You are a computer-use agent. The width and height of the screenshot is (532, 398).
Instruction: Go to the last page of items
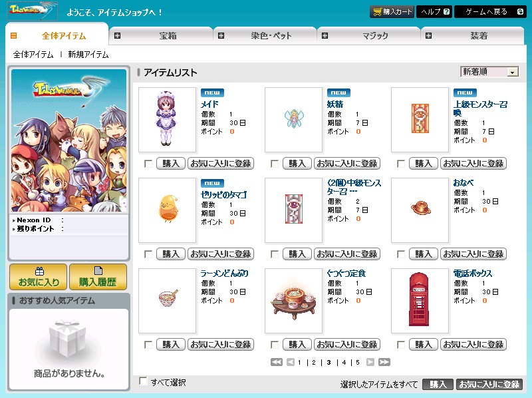pyautogui.click(x=384, y=362)
